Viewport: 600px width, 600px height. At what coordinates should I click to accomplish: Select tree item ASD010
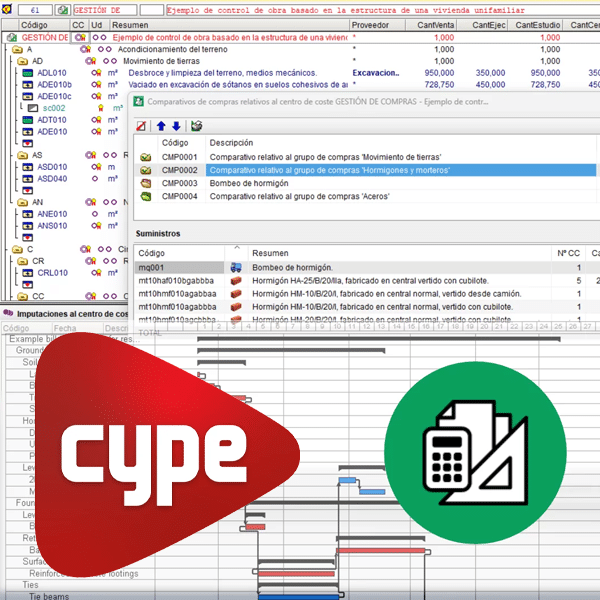pyautogui.click(x=52, y=167)
